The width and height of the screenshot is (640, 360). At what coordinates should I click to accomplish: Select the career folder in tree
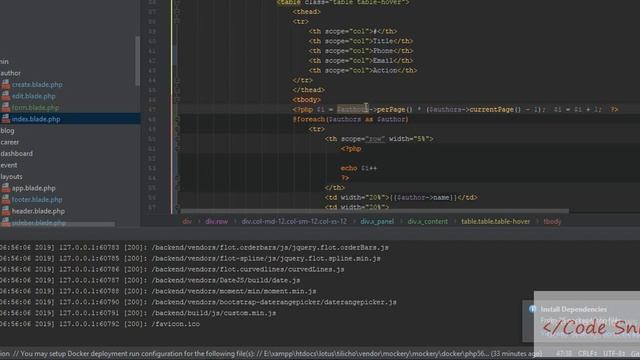click(x=10, y=142)
